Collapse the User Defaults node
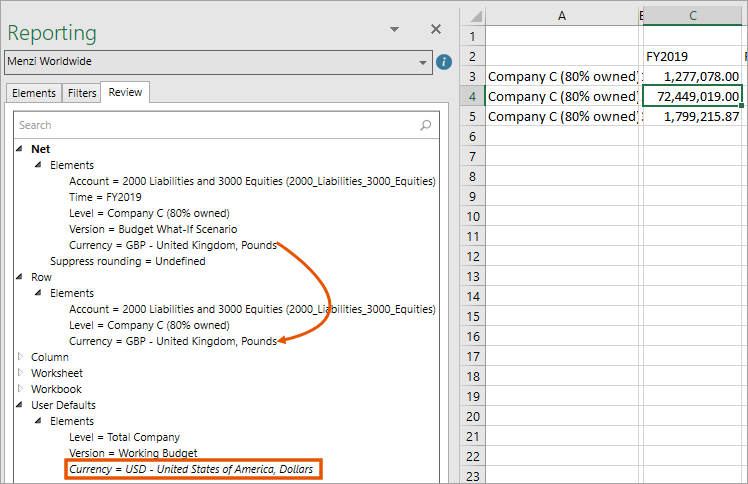The width and height of the screenshot is (748, 484). tap(19, 405)
